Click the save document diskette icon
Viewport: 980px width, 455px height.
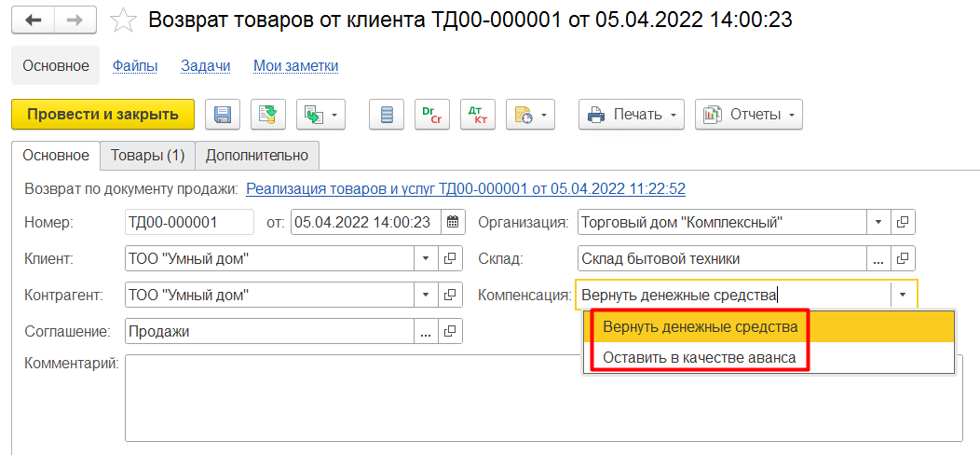click(223, 115)
